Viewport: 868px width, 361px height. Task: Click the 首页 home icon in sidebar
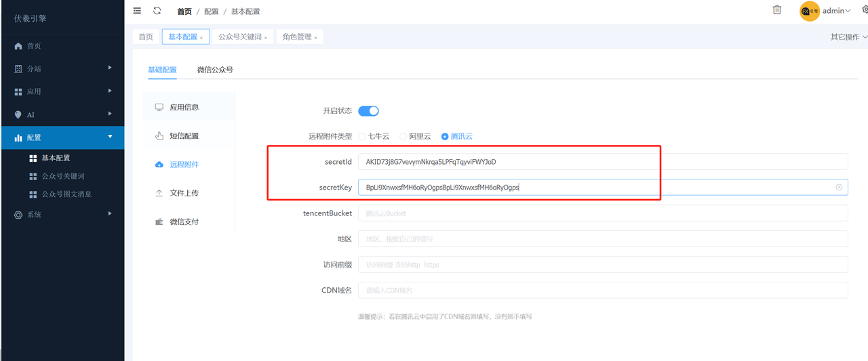coord(18,46)
